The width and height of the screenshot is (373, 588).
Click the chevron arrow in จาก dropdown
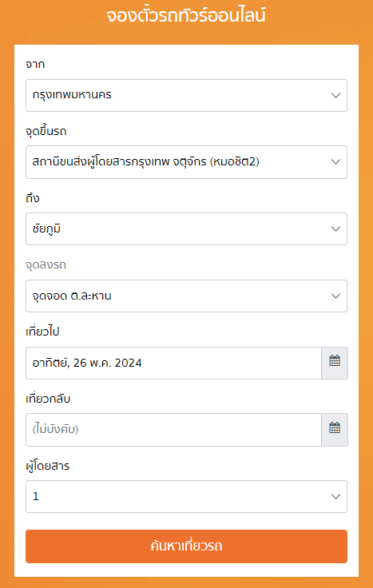(x=335, y=95)
